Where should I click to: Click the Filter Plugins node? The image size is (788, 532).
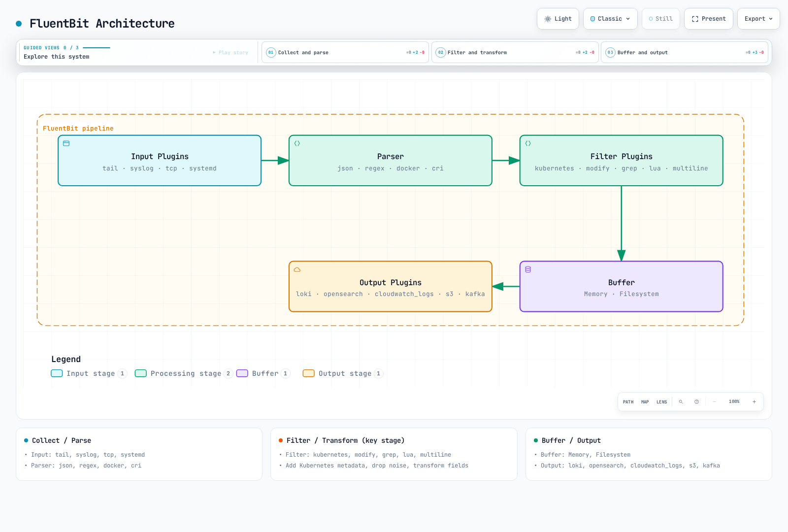622,161
